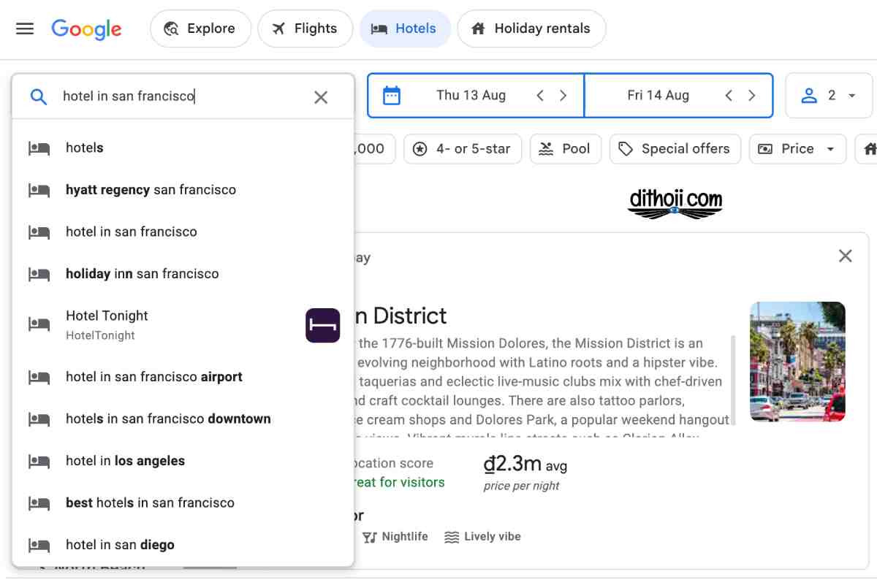Clear the search box text

click(321, 97)
